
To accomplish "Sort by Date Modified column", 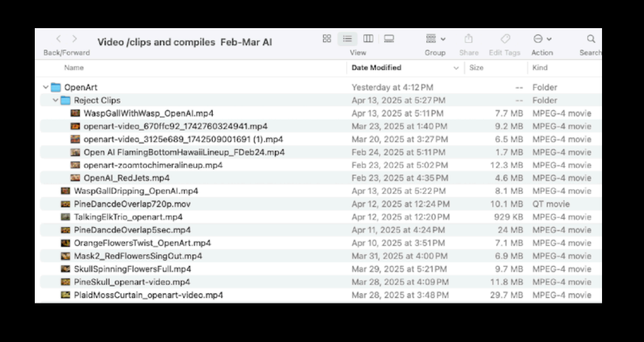I will [x=377, y=68].
